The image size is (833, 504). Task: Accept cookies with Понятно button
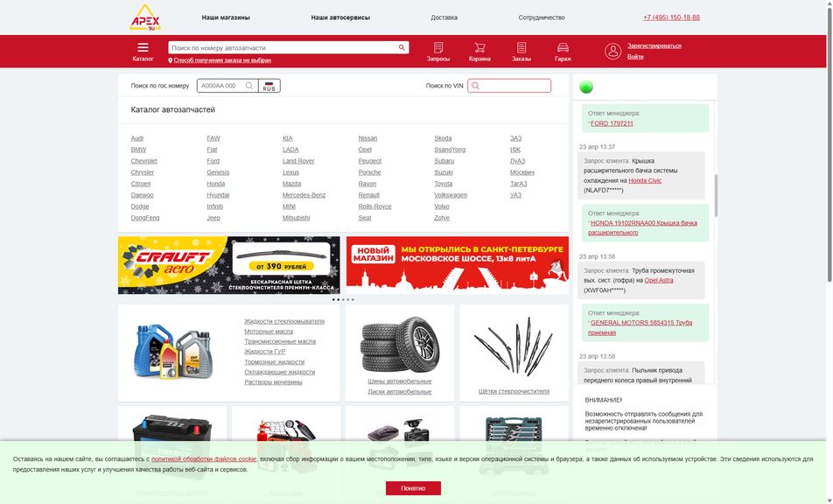pyautogui.click(x=413, y=488)
